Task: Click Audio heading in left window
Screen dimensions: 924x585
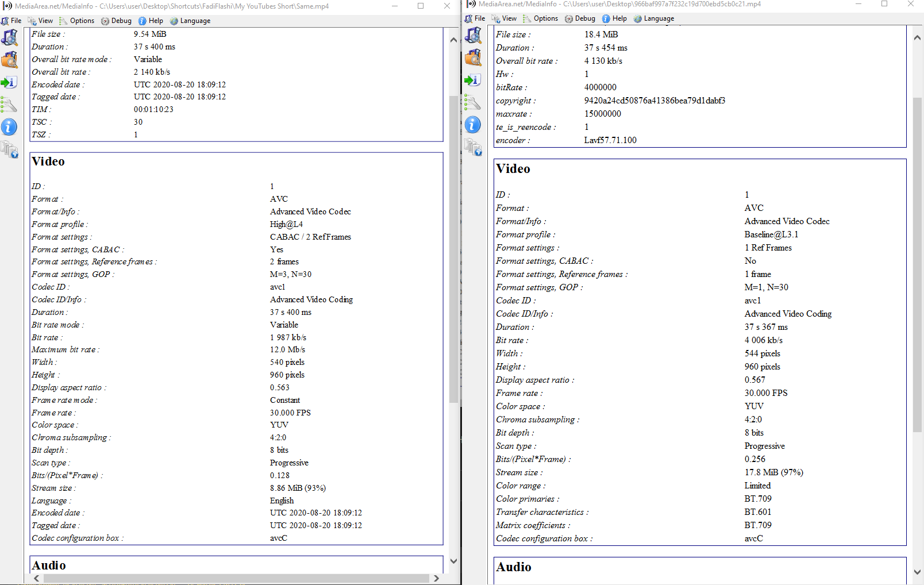Action: (x=49, y=565)
